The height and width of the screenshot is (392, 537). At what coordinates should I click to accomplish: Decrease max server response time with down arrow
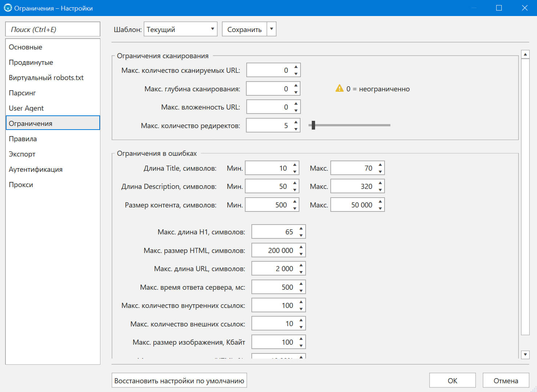(301, 290)
